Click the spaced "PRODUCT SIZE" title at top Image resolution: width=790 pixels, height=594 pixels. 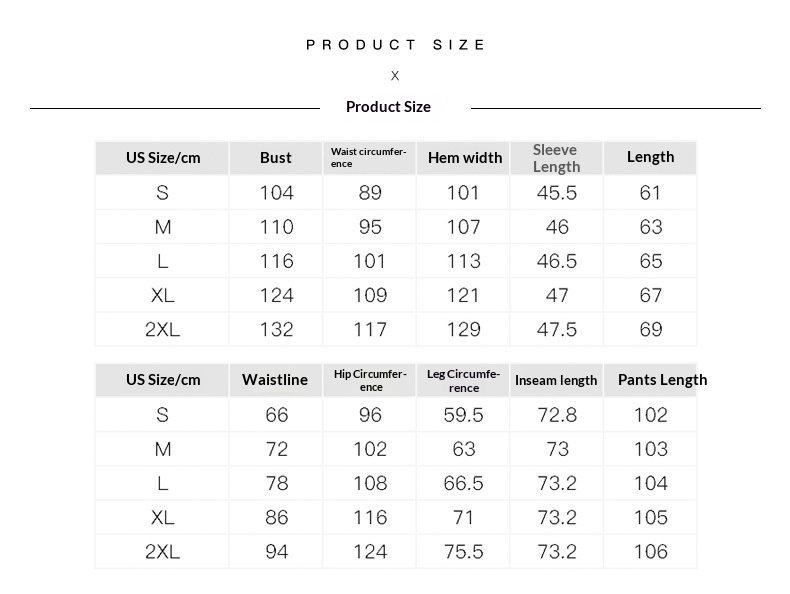[395, 45]
